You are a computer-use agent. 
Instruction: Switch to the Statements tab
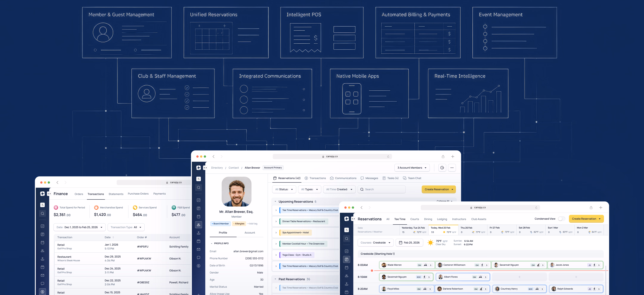pos(116,194)
